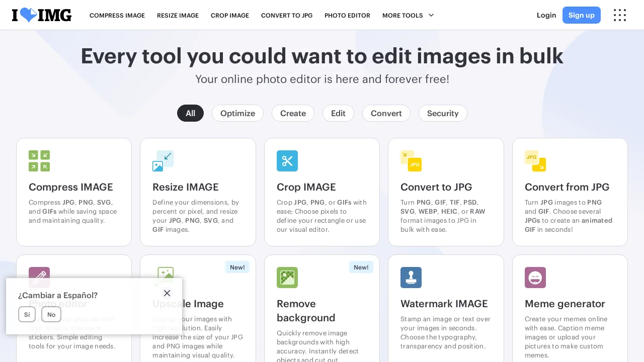The width and height of the screenshot is (644, 362).
Task: Select the Compress IMAGE tool icon
Action: [39, 161]
